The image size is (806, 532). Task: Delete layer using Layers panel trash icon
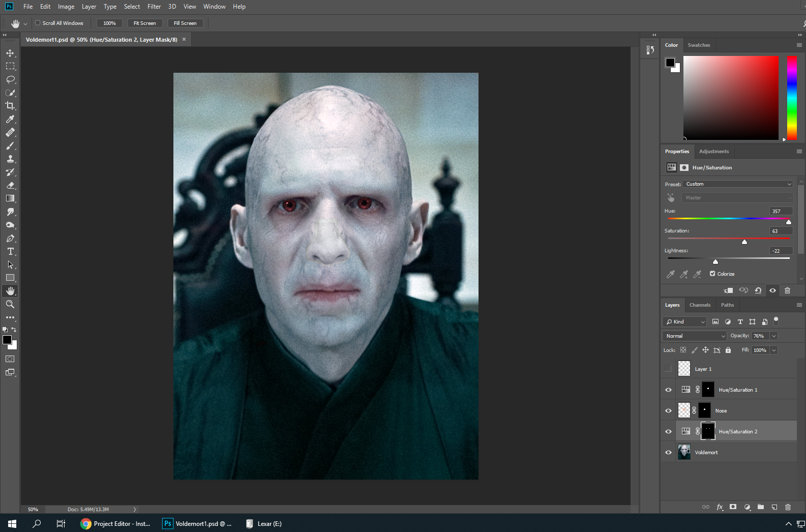click(x=788, y=507)
